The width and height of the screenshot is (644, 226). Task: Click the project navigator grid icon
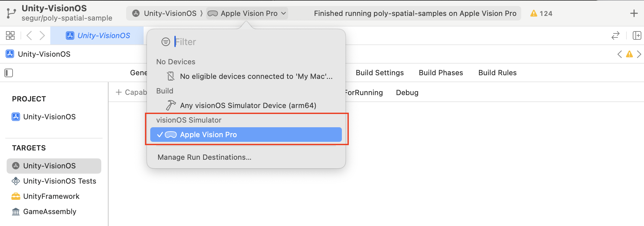(x=10, y=35)
